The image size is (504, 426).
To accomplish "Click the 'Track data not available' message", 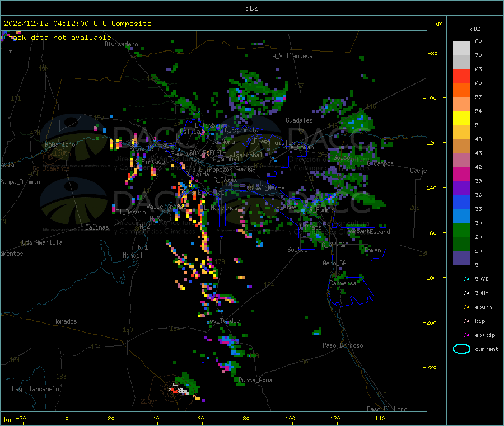I will pos(58,38).
